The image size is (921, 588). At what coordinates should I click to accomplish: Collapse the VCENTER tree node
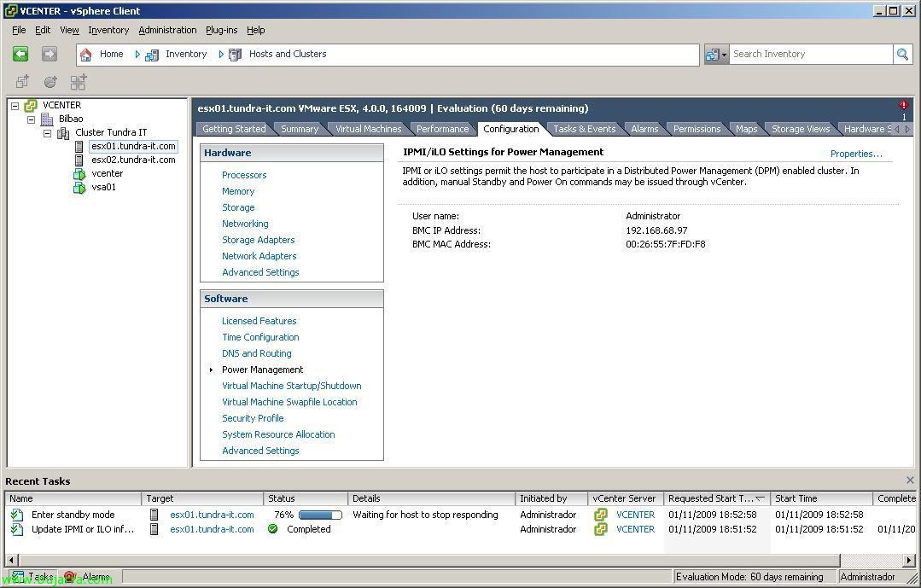pos(15,106)
